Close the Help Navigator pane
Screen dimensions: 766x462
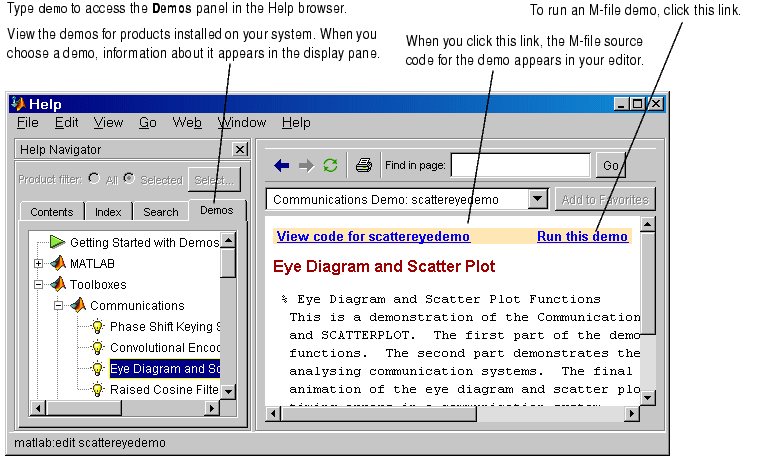[x=240, y=149]
